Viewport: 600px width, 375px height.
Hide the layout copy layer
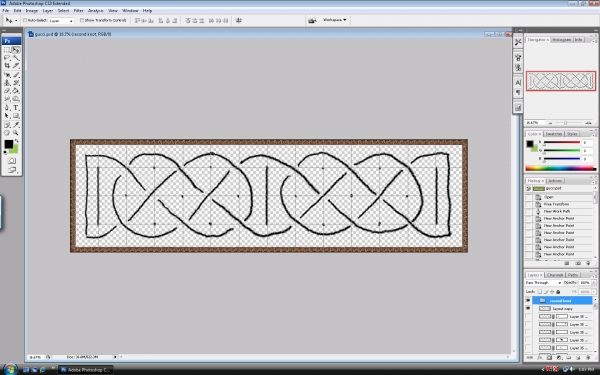(528, 308)
